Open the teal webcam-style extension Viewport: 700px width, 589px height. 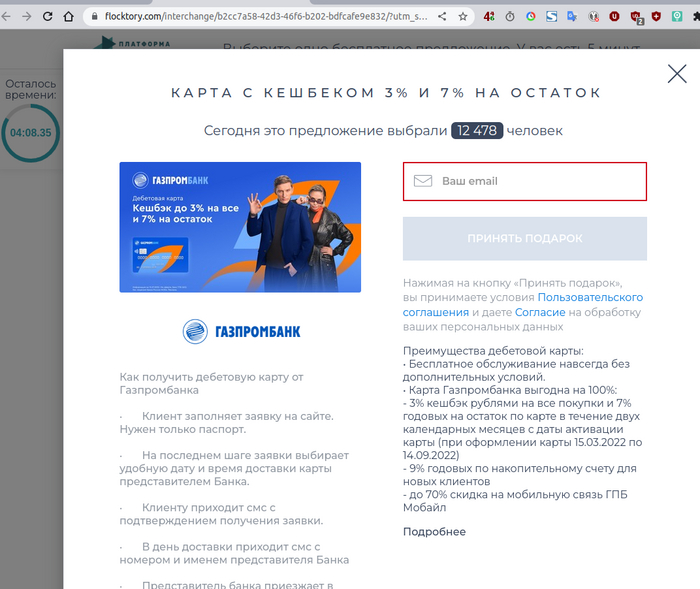click(677, 17)
